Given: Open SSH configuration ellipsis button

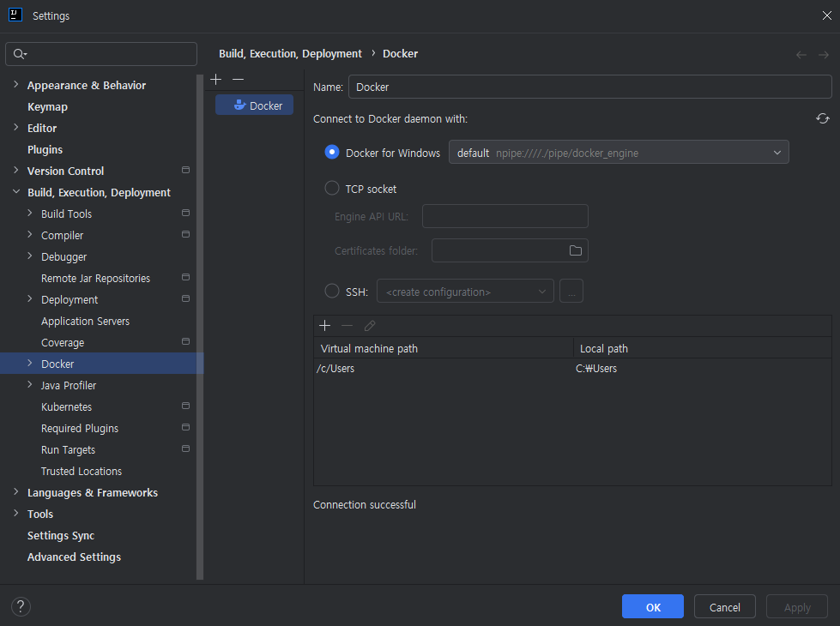Looking at the screenshot, I should (571, 292).
